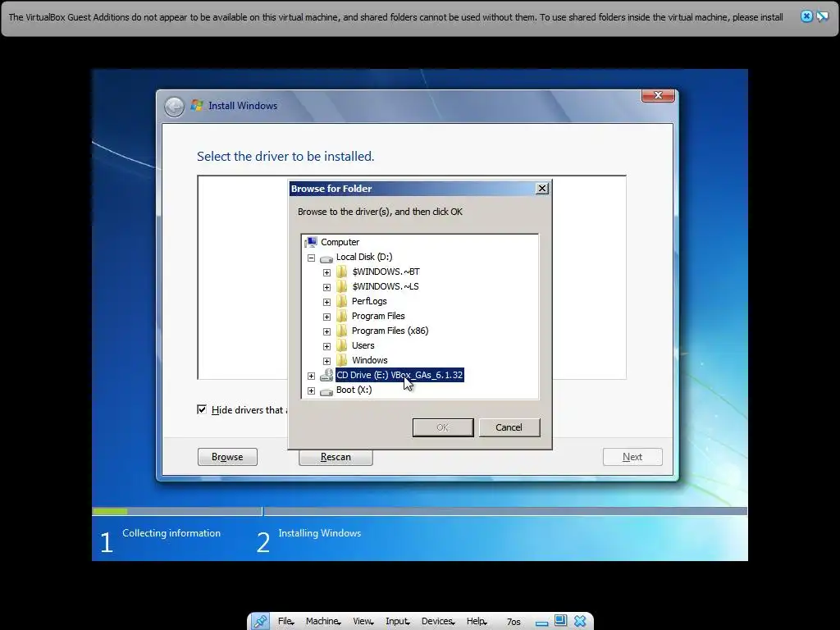
Task: Toggle the Hide drivers checkbox
Action: click(202, 410)
